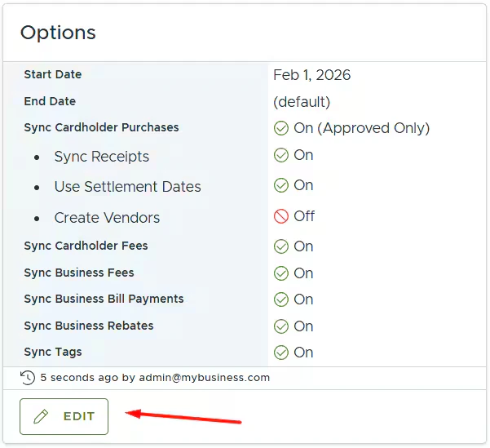Viewport: 490px width, 448px height.
Task: Click the End Date (default) value
Action: tap(302, 102)
